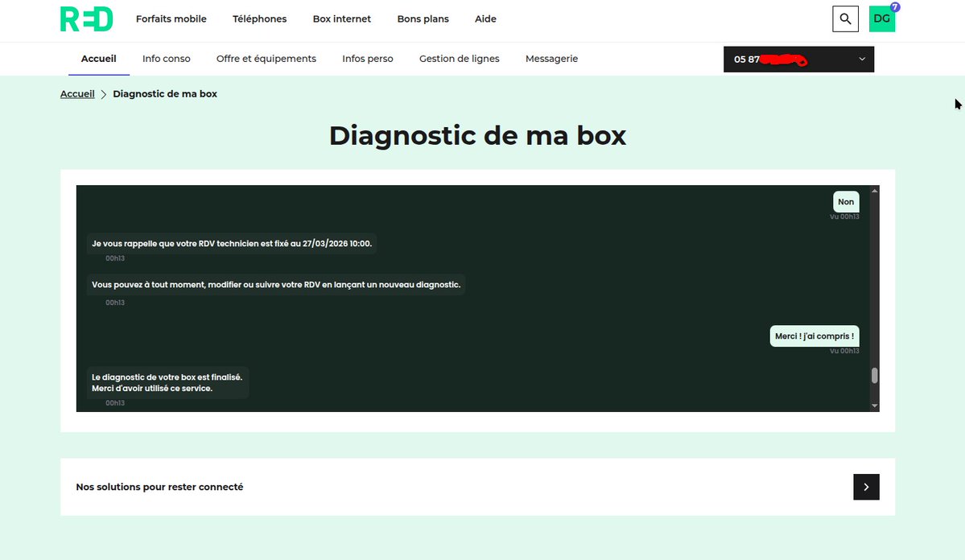Open Aide menu

pos(485,19)
